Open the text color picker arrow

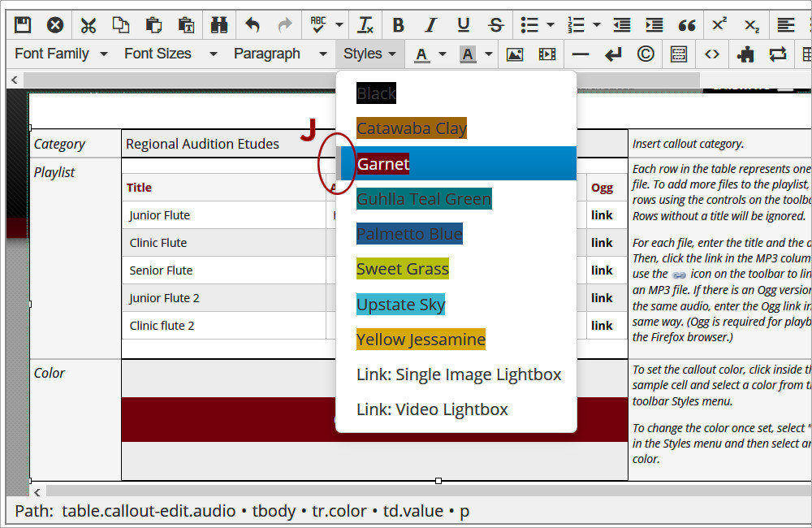click(x=443, y=54)
